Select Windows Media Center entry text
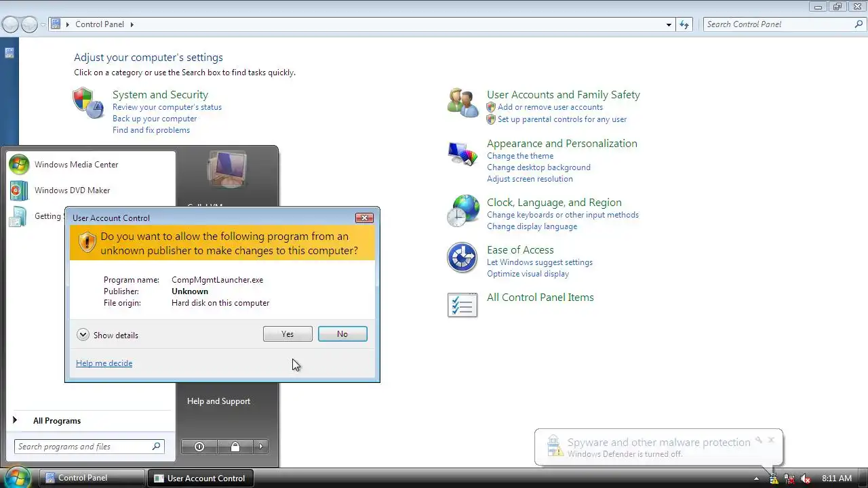 (76, 165)
